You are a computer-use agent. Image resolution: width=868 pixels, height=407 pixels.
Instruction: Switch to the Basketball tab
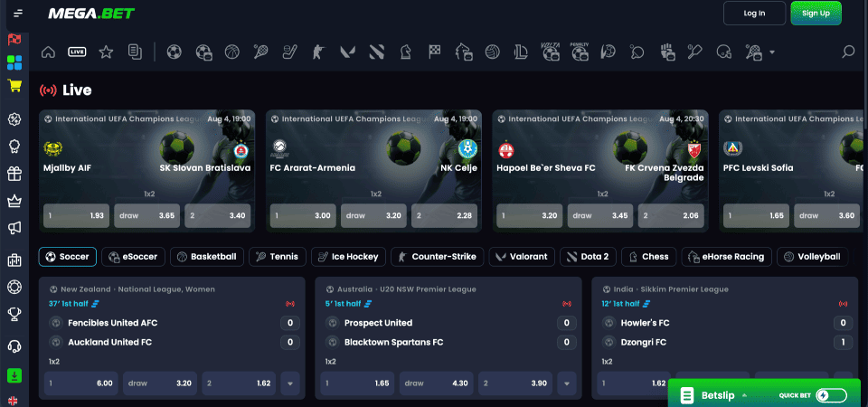coord(207,257)
